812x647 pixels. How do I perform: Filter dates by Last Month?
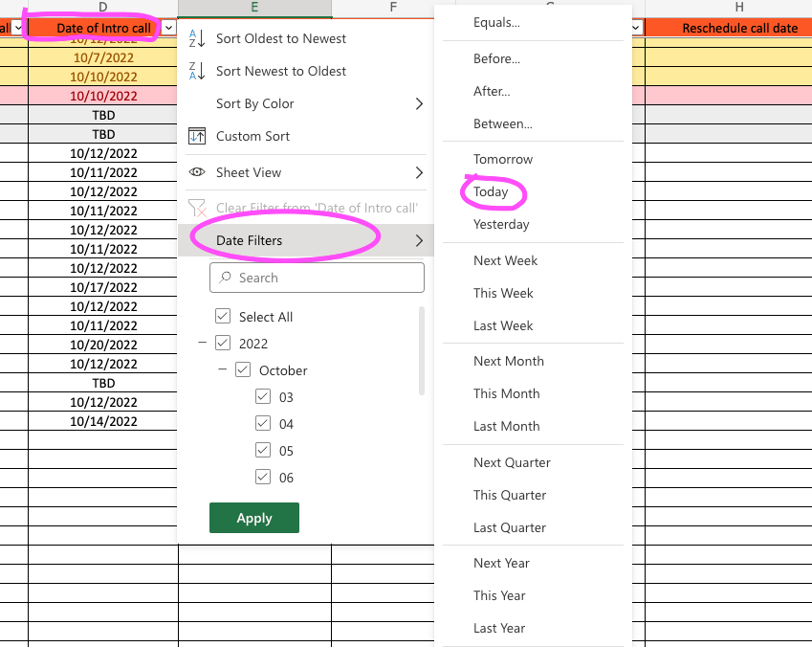[x=534, y=426]
